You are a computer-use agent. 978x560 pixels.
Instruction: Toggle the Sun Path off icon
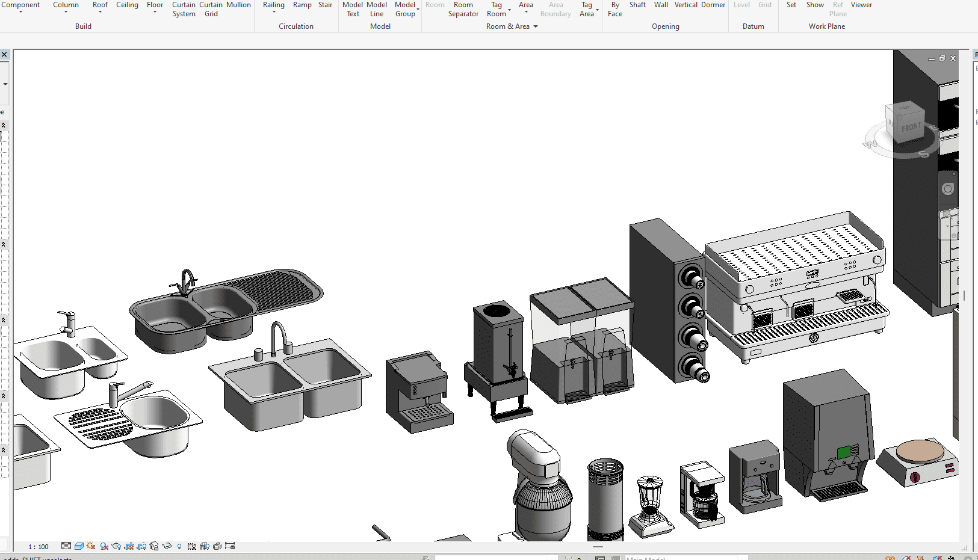[91, 546]
